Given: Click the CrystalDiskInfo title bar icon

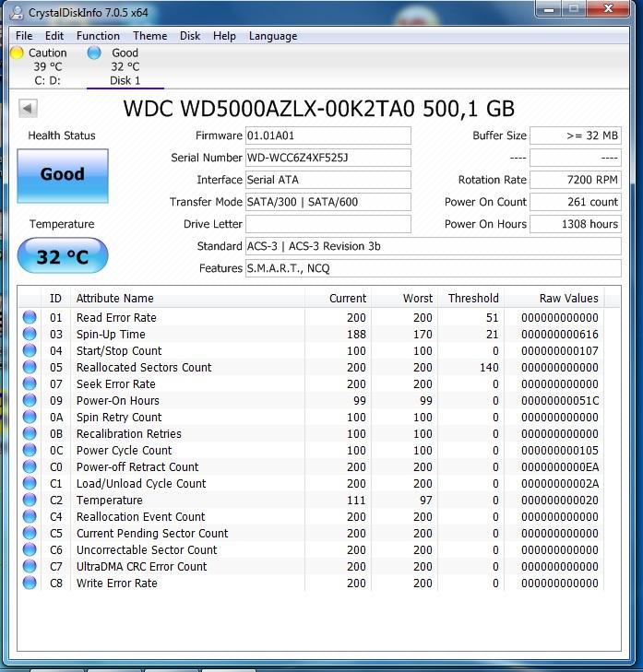Looking at the screenshot, I should [x=18, y=13].
